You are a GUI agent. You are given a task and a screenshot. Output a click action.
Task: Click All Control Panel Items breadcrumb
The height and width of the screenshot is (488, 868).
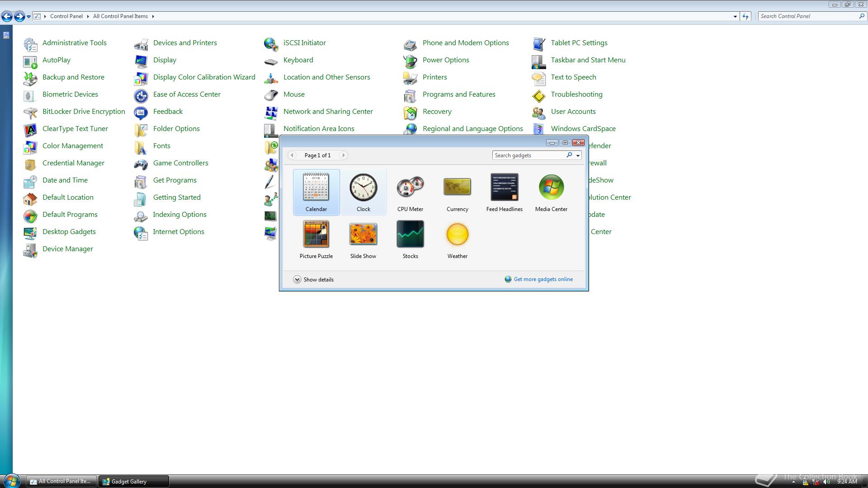[x=120, y=16]
